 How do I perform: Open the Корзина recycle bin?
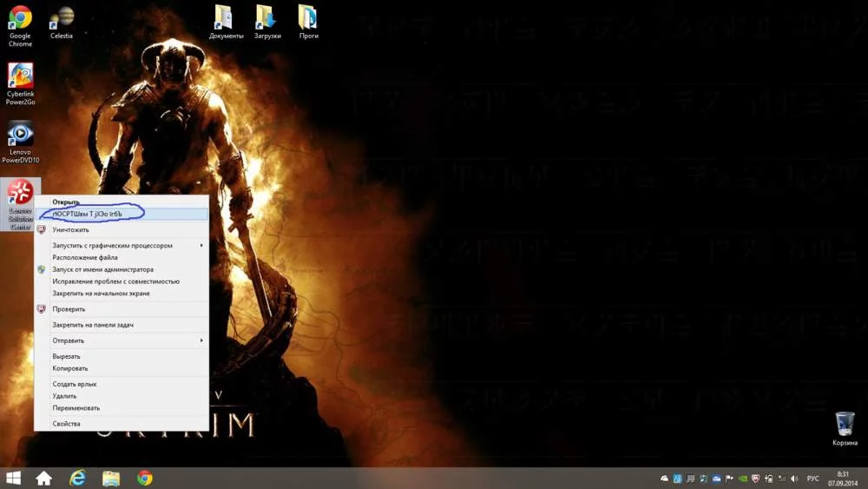coord(845,428)
